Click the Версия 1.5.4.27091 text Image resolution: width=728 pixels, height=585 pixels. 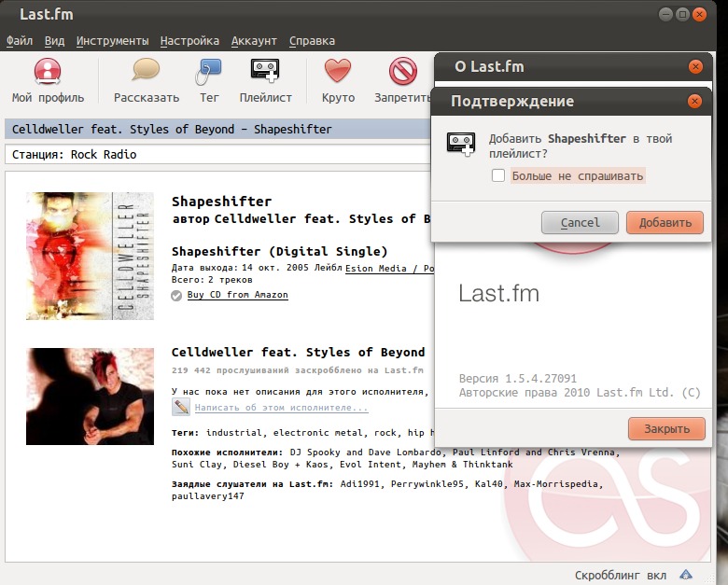(518, 379)
